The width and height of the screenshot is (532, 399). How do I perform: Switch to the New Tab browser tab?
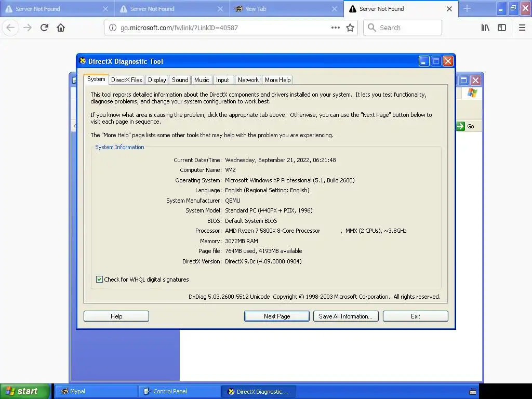[x=285, y=9]
